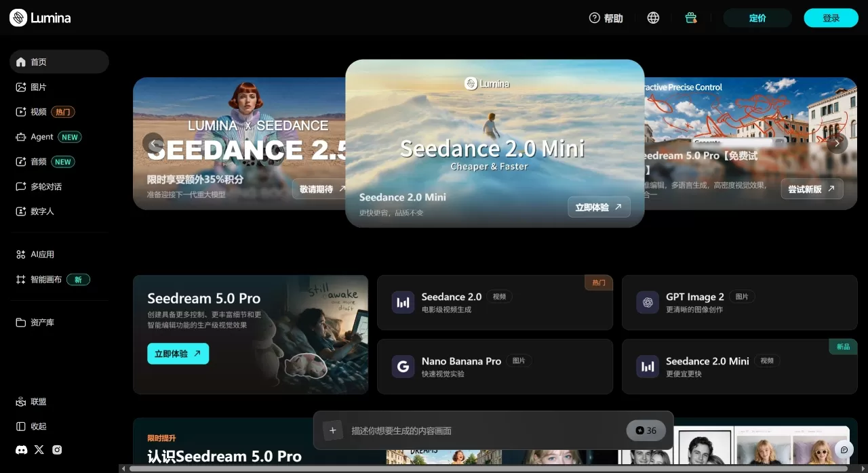Open the X social icon

(39, 450)
